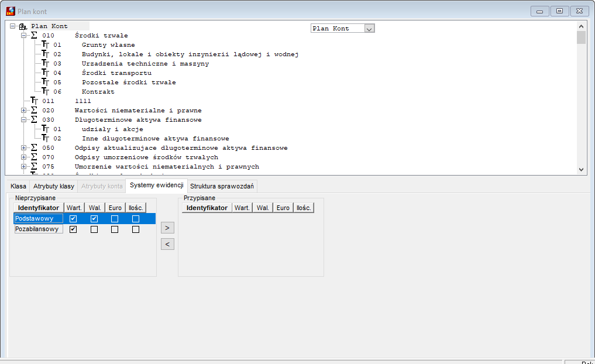
Task: Click Identyfikator header in Nieprzypisane
Action: (x=39, y=208)
